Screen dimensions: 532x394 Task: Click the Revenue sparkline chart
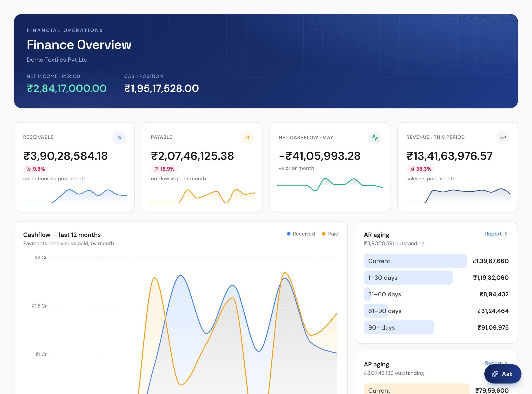[x=458, y=195]
